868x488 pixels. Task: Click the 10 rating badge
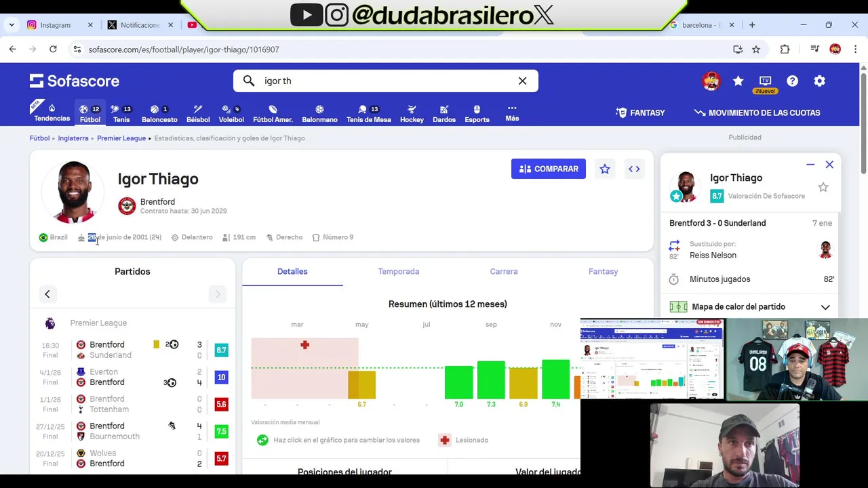tap(221, 378)
